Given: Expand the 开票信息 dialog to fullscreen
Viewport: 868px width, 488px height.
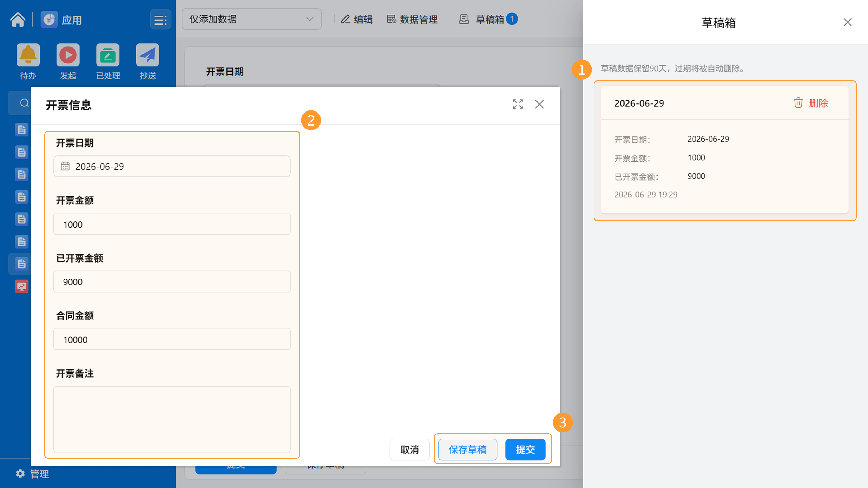Looking at the screenshot, I should tap(518, 104).
